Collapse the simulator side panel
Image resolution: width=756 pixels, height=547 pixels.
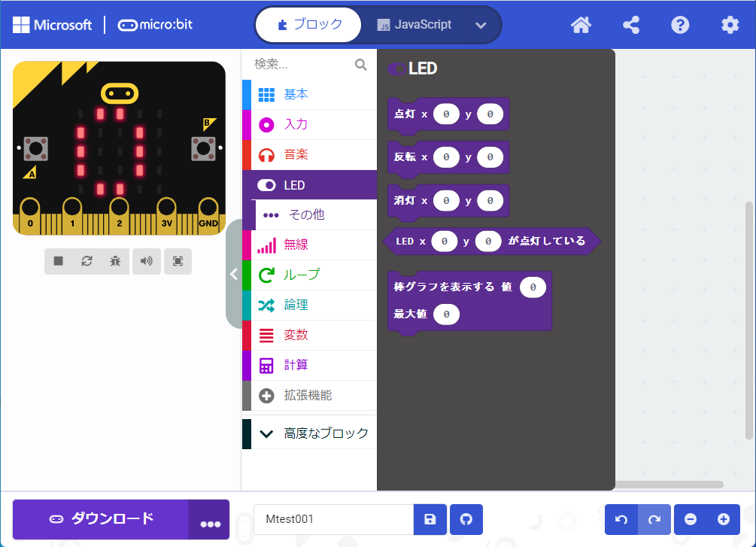click(x=234, y=275)
